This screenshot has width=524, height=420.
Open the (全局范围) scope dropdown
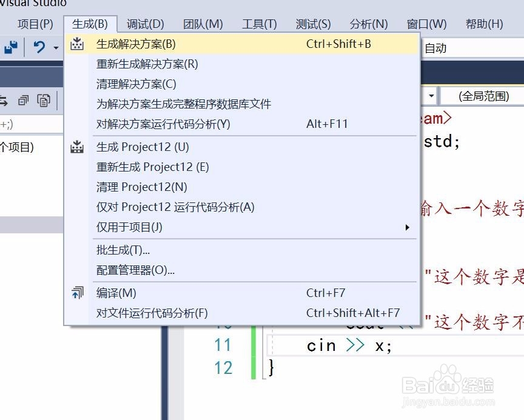(x=483, y=96)
